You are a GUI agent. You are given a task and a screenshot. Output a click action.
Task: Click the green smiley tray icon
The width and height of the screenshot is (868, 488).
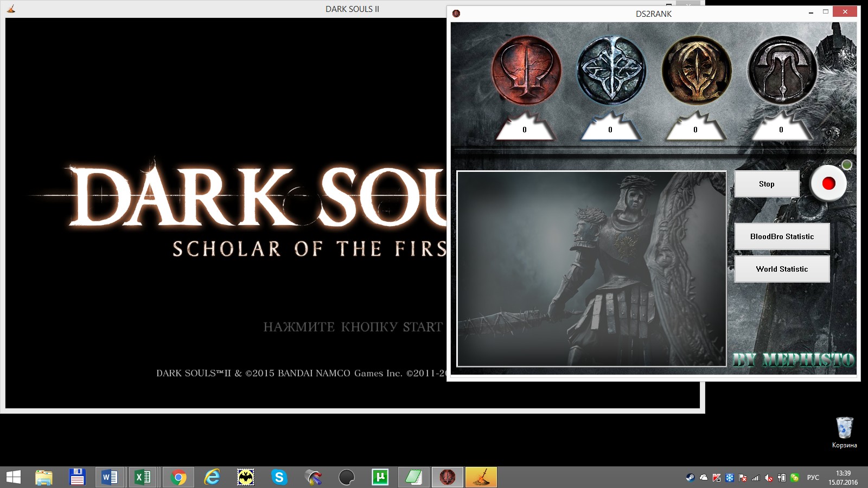795,478
